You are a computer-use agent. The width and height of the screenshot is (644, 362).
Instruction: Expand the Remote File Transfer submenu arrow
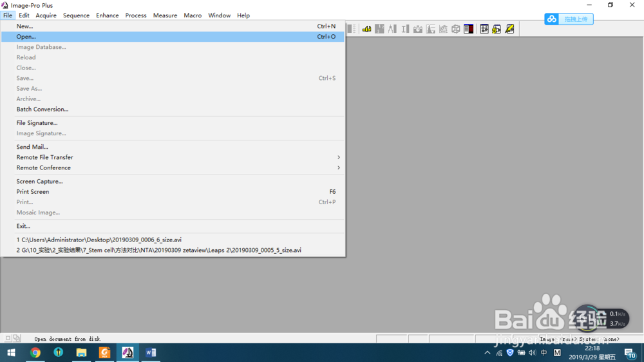[339, 157]
